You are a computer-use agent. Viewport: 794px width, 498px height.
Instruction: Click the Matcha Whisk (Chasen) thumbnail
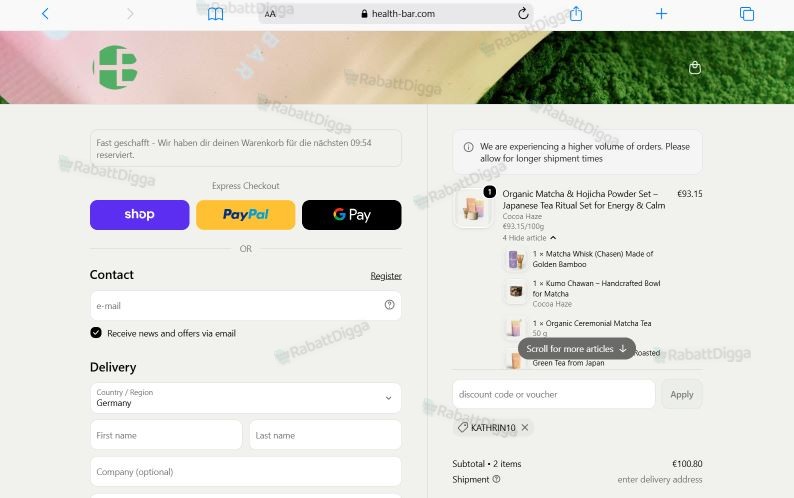click(x=516, y=259)
